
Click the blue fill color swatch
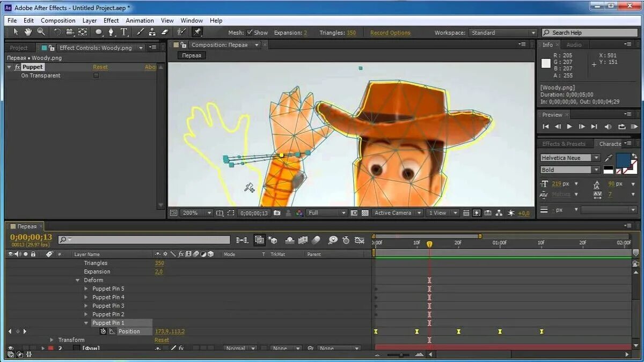623,160
